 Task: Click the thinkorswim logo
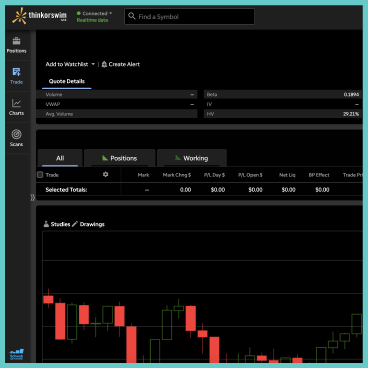(39, 16)
